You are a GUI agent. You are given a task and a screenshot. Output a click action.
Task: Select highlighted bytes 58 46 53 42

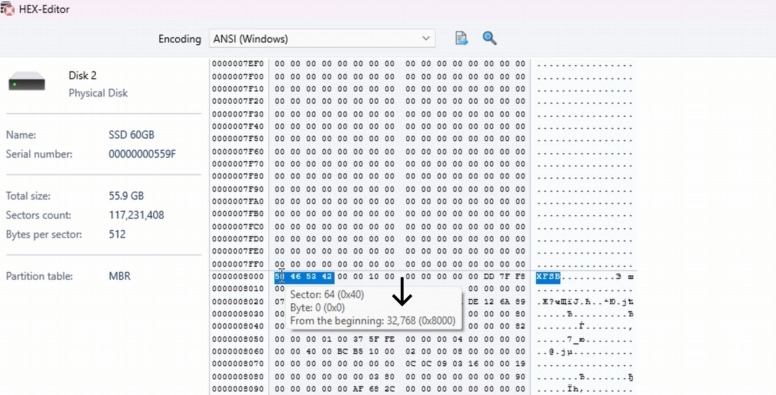pyautogui.click(x=304, y=277)
